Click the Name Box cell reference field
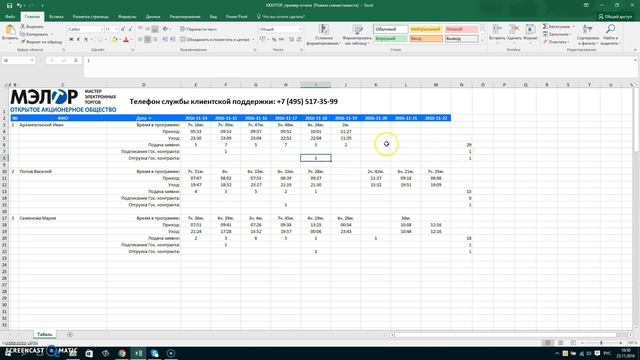 (x=18, y=60)
